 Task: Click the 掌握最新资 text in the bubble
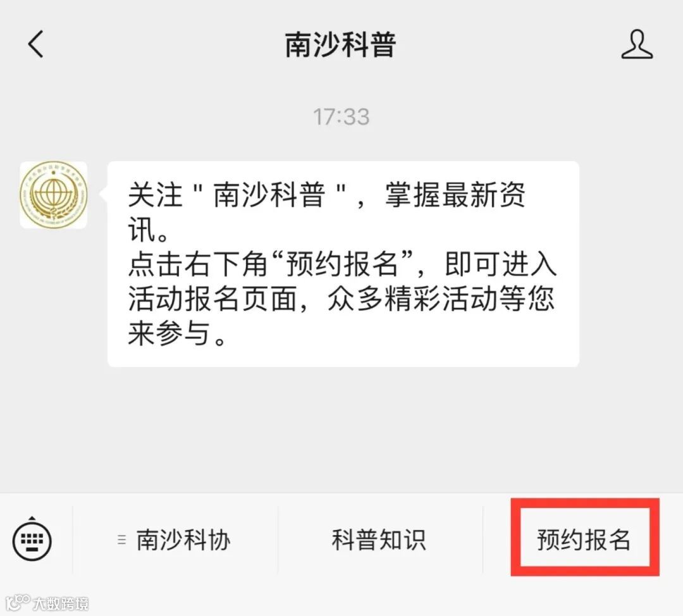pyautogui.click(x=455, y=194)
